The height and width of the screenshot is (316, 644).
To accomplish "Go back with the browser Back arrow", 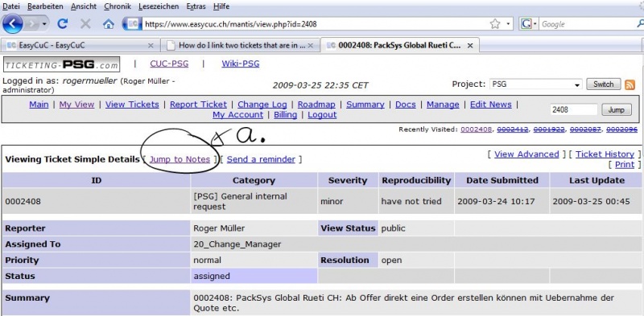I will pyautogui.click(x=12, y=24).
